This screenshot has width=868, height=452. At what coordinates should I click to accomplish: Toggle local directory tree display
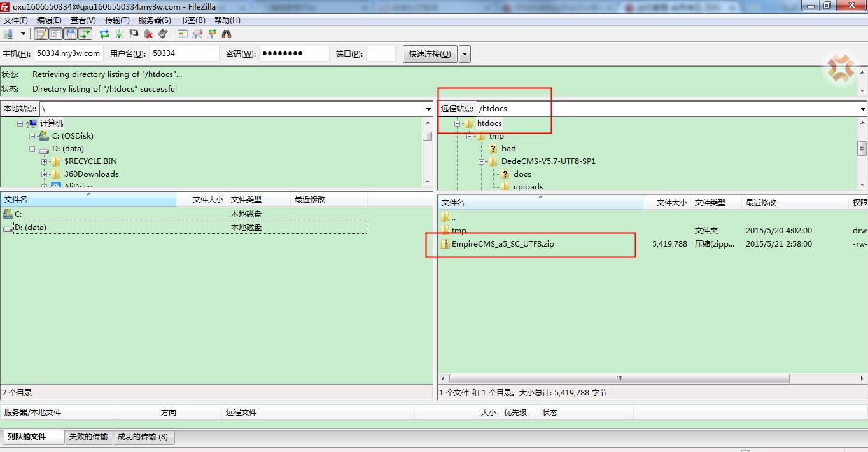tap(56, 34)
